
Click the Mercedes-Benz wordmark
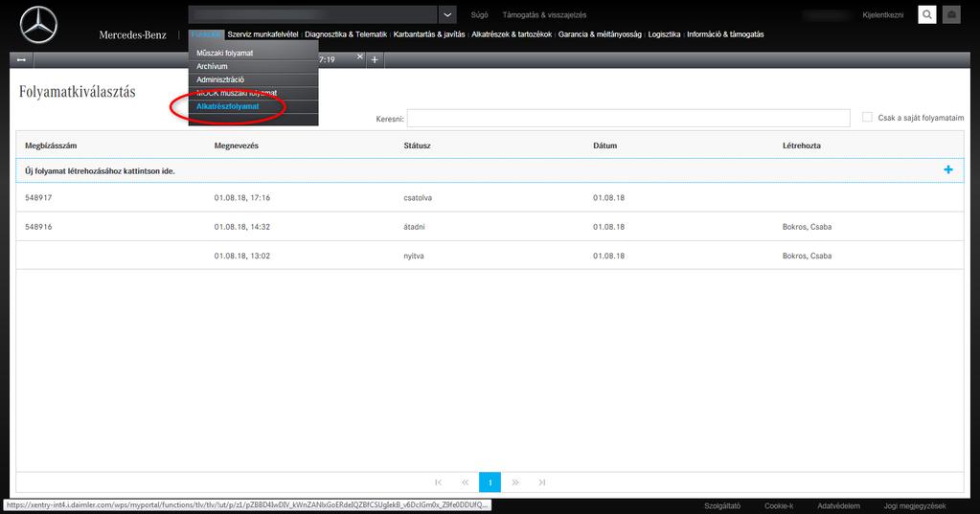pyautogui.click(x=132, y=35)
